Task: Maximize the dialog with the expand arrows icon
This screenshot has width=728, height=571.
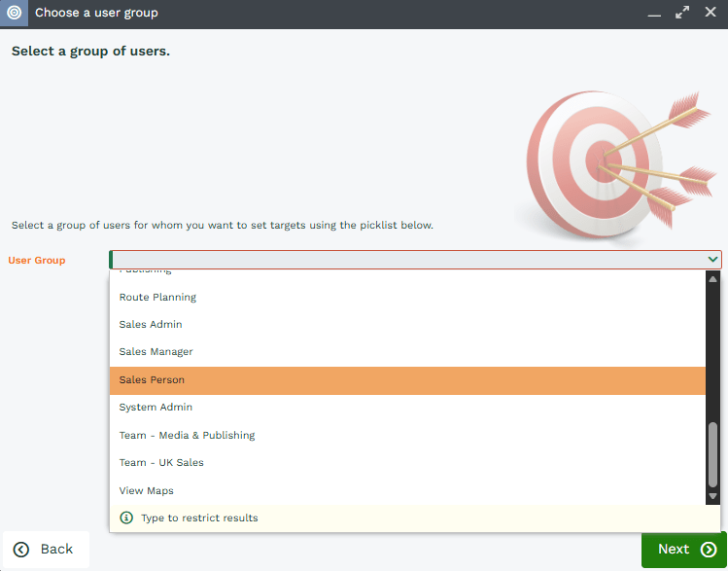Action: click(682, 14)
